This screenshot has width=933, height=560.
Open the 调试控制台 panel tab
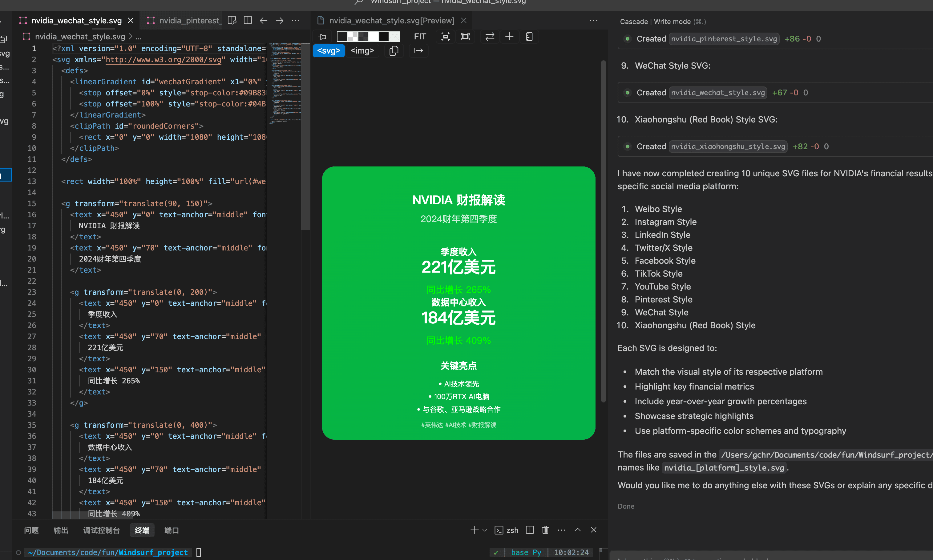102,530
